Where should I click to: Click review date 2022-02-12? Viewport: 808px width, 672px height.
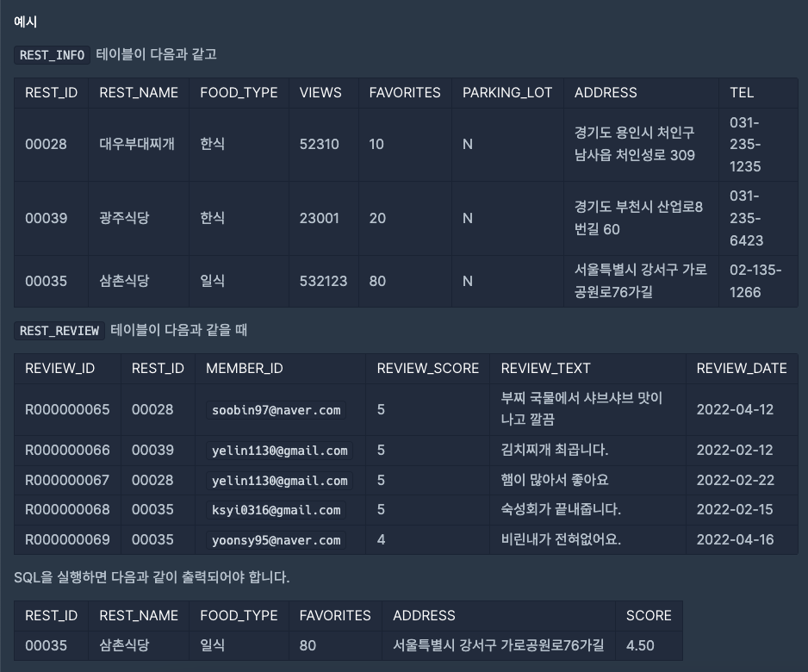735,451
